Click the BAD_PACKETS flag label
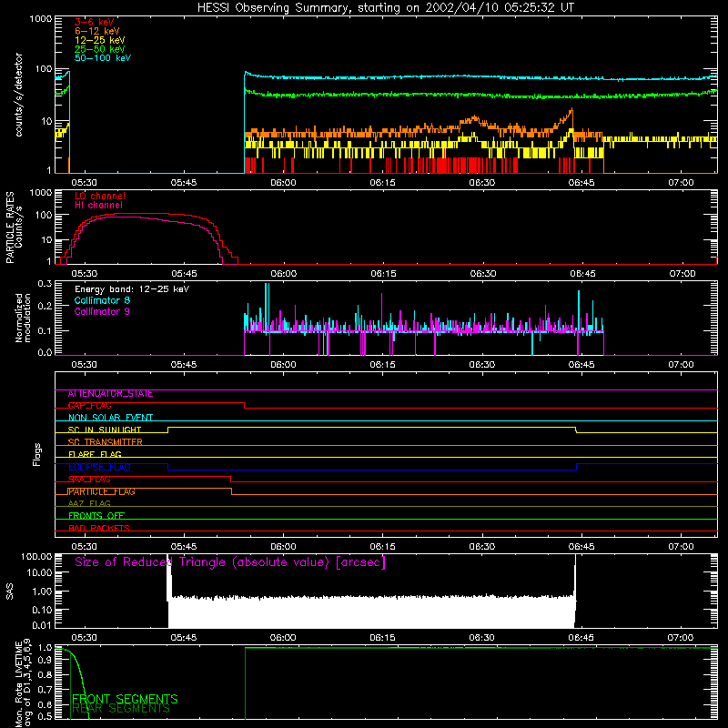 coord(99,528)
